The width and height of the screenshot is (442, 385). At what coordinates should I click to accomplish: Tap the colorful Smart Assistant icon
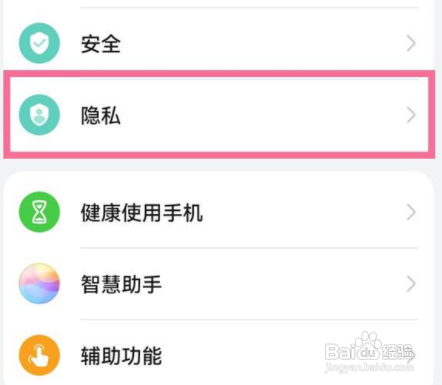39,284
